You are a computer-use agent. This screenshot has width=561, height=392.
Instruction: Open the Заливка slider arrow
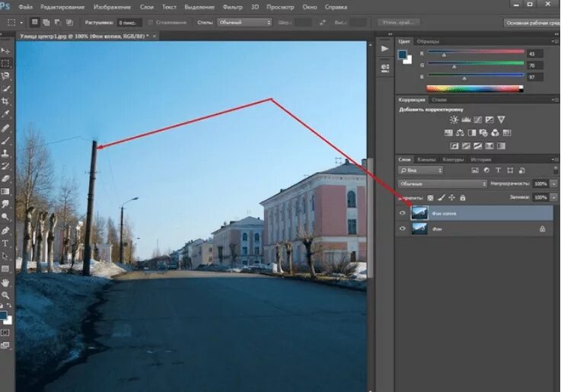554,197
